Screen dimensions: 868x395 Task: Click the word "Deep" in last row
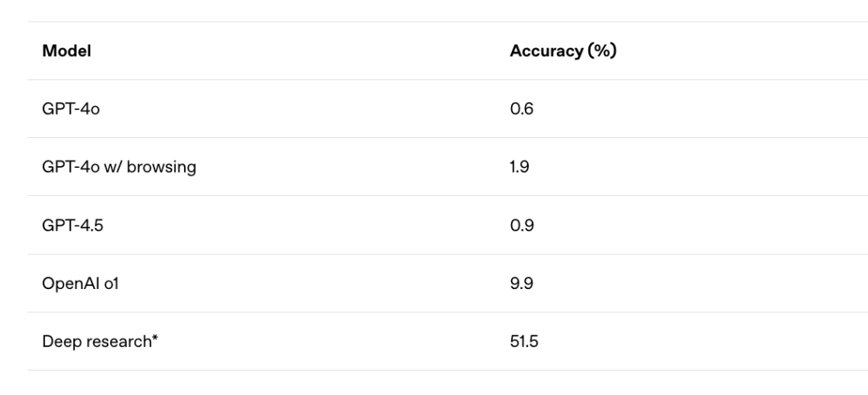point(59,342)
